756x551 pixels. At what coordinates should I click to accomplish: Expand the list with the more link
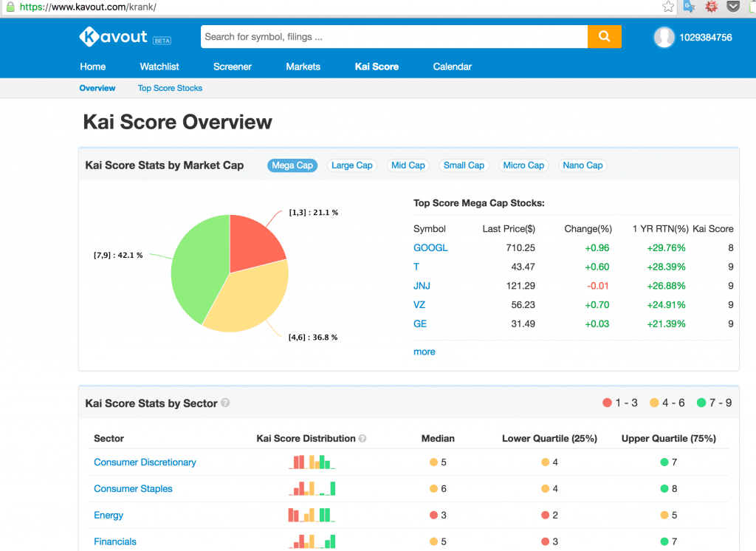[x=424, y=352]
